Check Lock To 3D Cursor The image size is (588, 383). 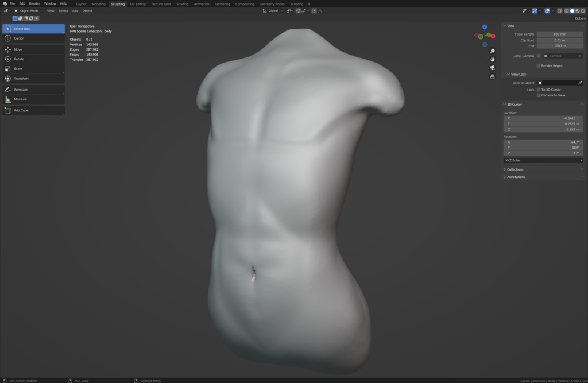pos(539,90)
